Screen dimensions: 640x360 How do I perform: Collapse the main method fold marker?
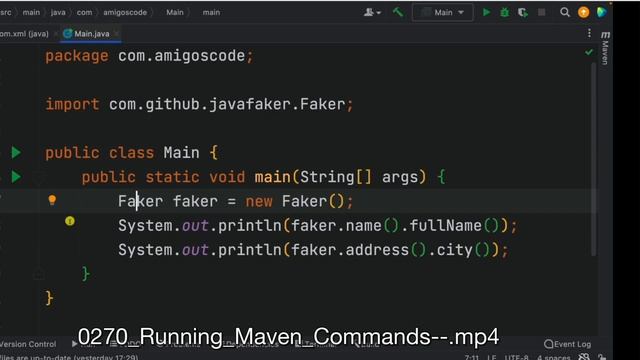click(x=40, y=177)
